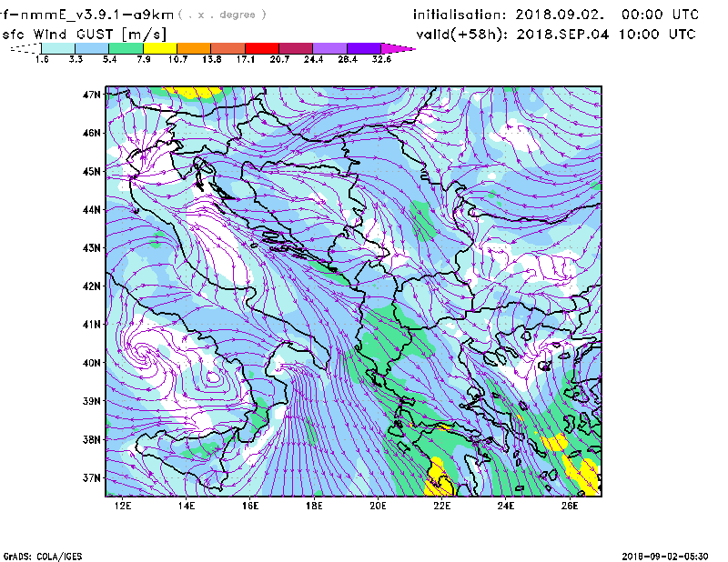Click legend value 28.4

[x=348, y=59]
